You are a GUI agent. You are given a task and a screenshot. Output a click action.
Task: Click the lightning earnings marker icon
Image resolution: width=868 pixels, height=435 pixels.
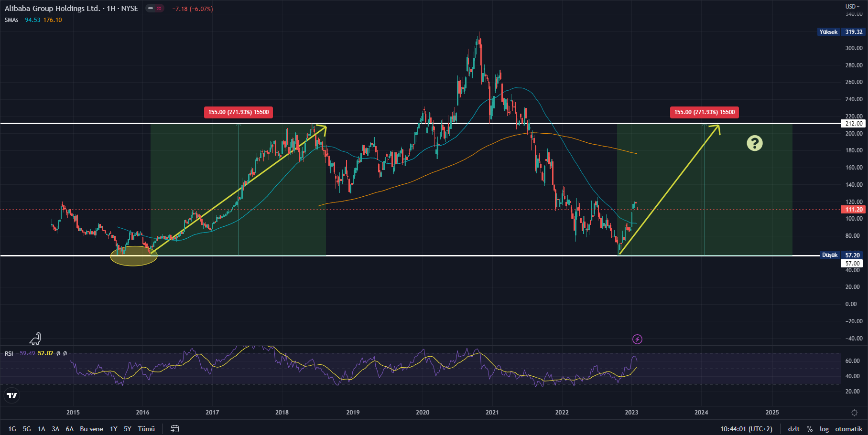coord(637,340)
